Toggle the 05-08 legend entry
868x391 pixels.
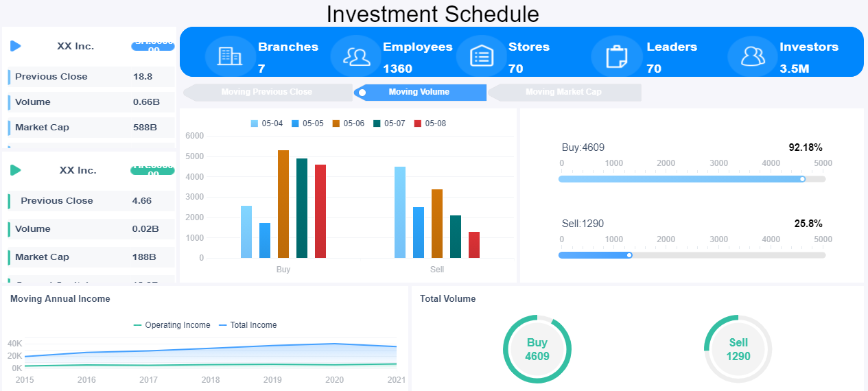(430, 123)
